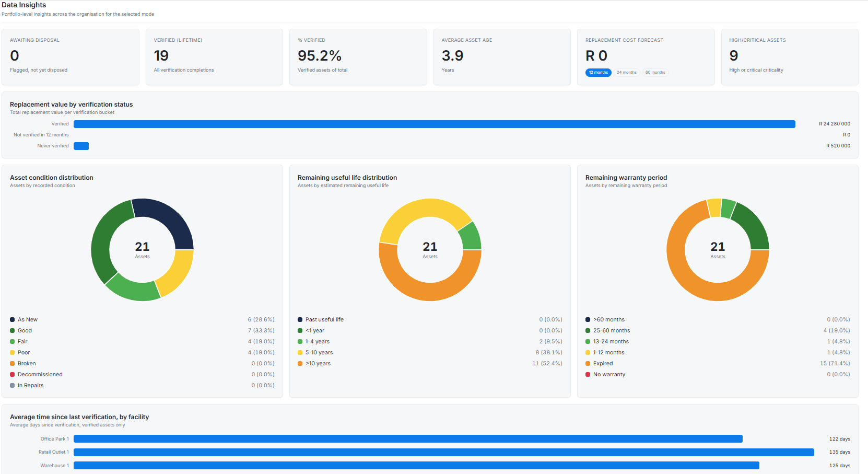Click the 122 days value
This screenshot has width=868, height=474.
tap(840, 439)
